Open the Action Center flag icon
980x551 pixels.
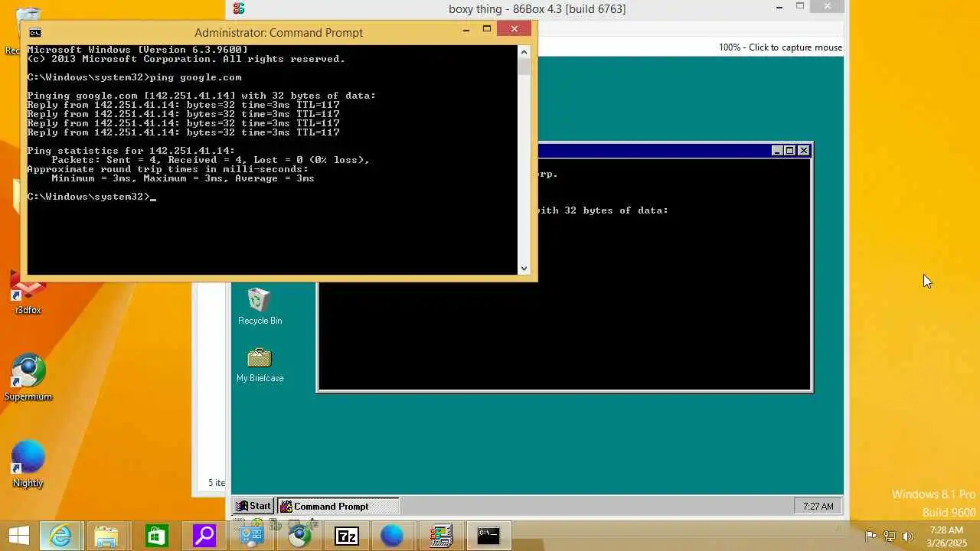pos(871,536)
